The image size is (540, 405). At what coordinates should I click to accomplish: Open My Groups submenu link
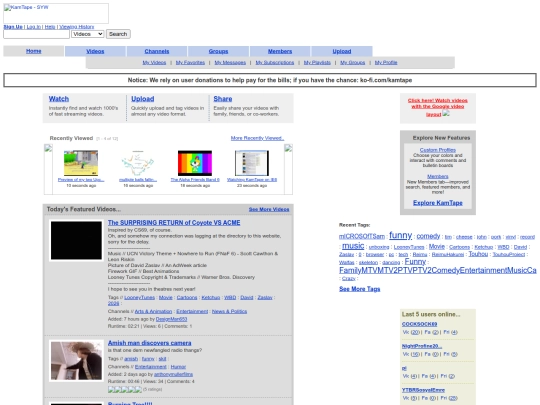353,62
